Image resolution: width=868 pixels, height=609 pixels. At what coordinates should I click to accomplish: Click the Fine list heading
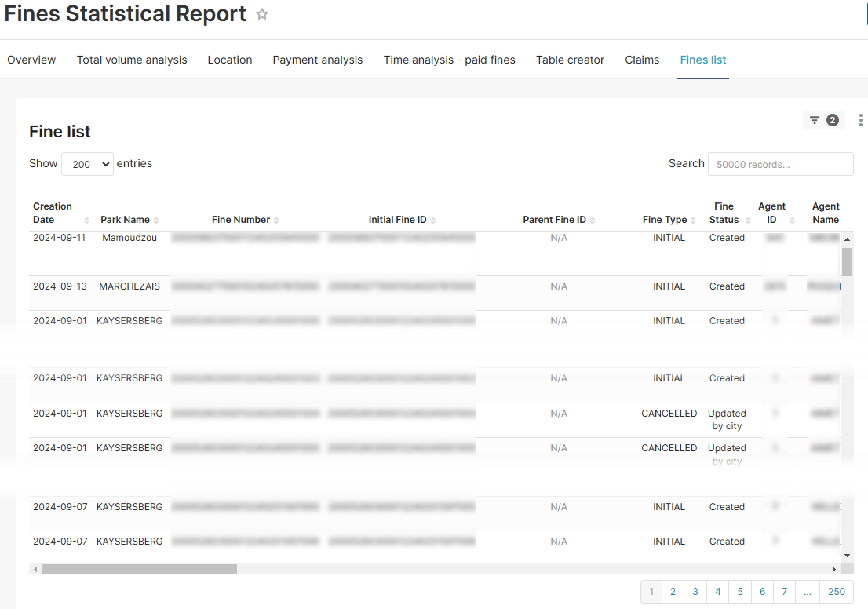point(60,132)
